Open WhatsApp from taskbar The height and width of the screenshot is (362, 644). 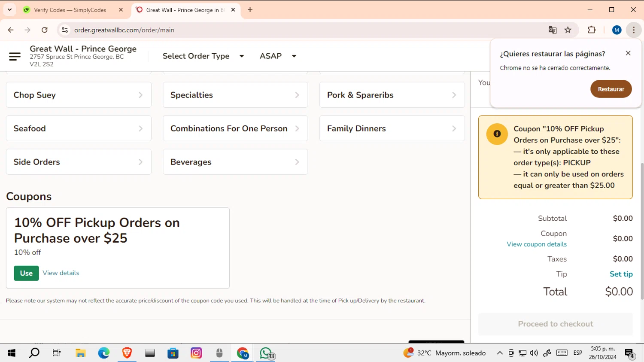266,353
